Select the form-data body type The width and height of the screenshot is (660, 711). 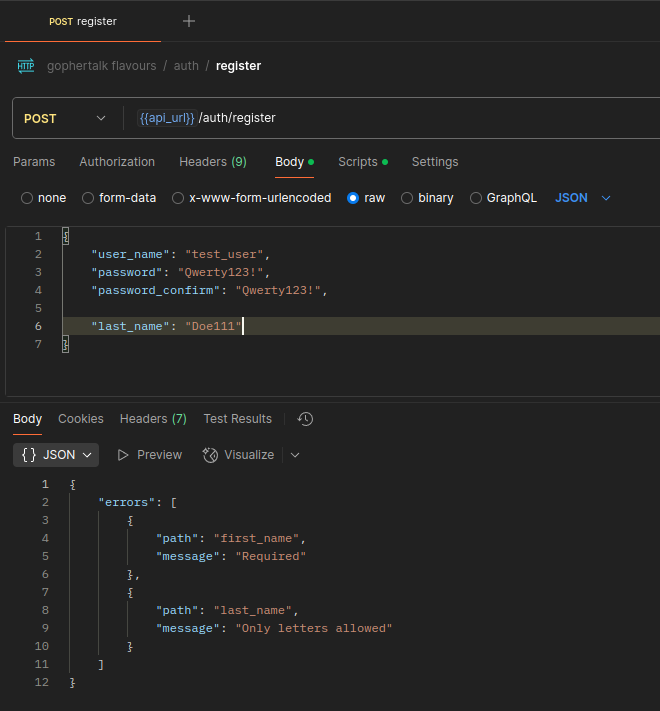(119, 198)
